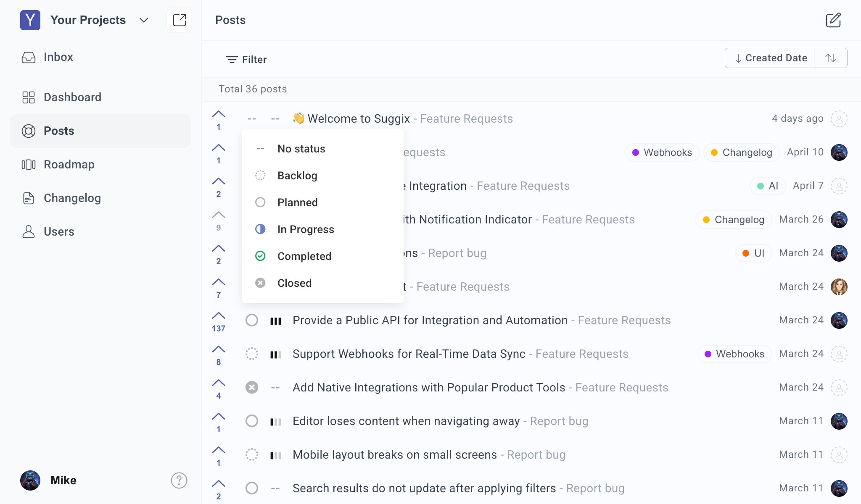Click the orange UI tag
The width and height of the screenshot is (861, 504).
tap(753, 253)
